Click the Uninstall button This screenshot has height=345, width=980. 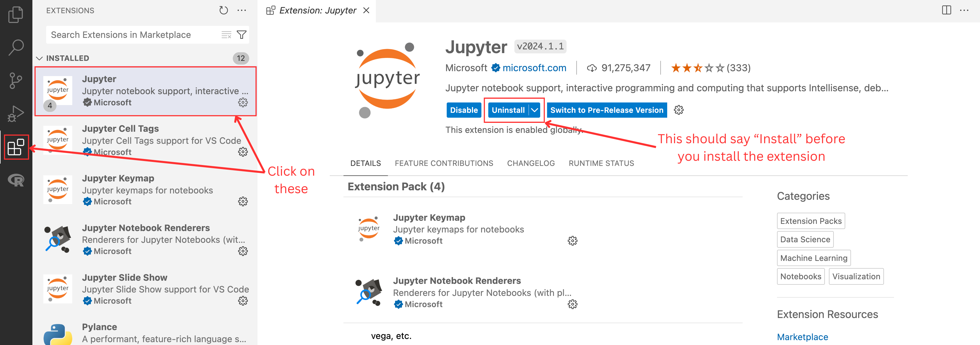click(508, 110)
